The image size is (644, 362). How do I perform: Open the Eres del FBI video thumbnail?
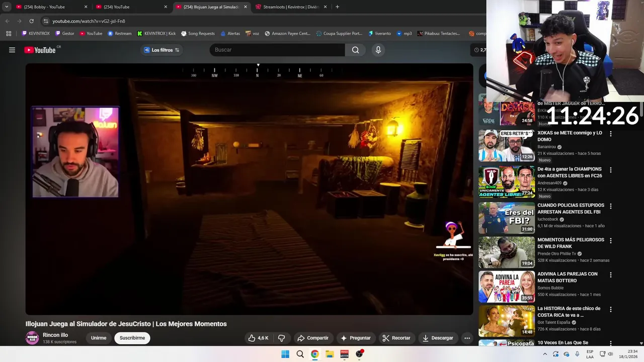click(x=506, y=218)
